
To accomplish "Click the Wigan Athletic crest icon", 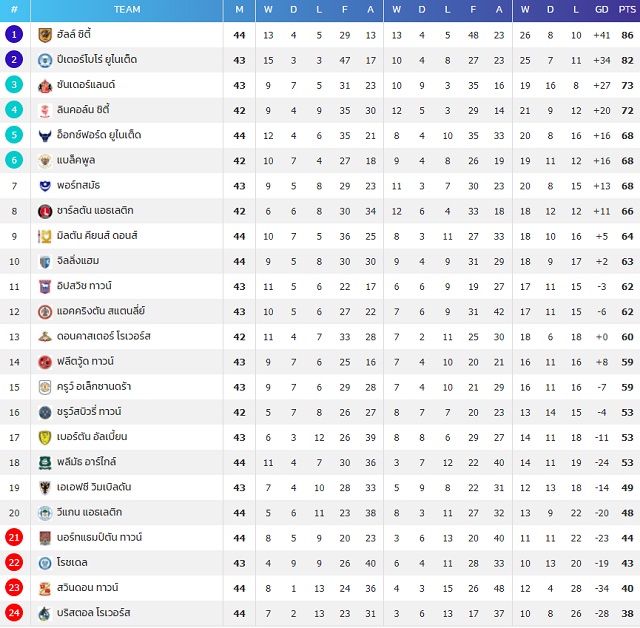I will [x=45, y=513].
